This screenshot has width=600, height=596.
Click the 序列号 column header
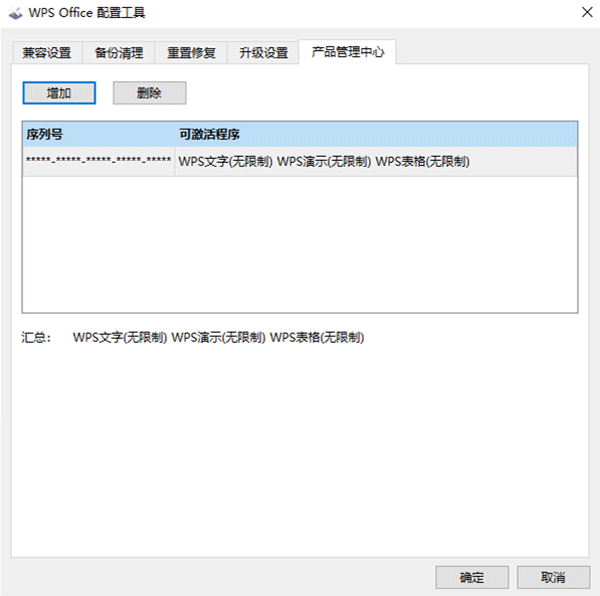click(99, 134)
